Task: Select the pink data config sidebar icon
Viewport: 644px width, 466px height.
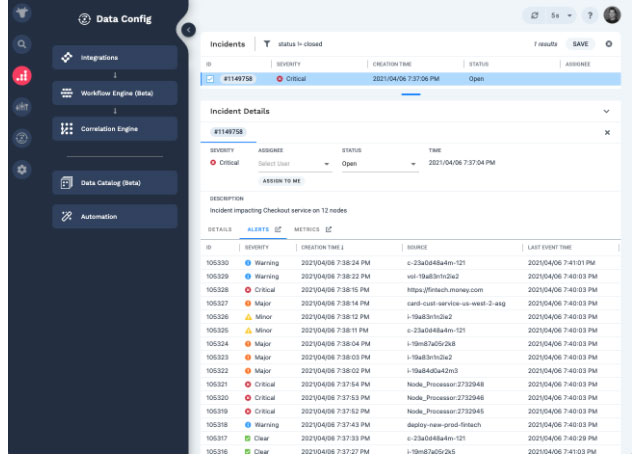Action: click(22, 76)
